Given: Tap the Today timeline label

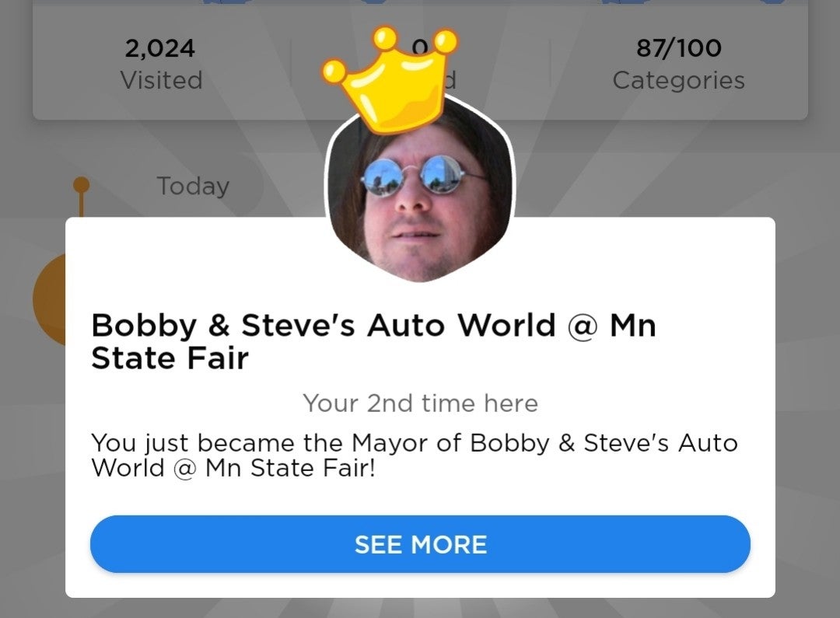Looking at the screenshot, I should 193,186.
